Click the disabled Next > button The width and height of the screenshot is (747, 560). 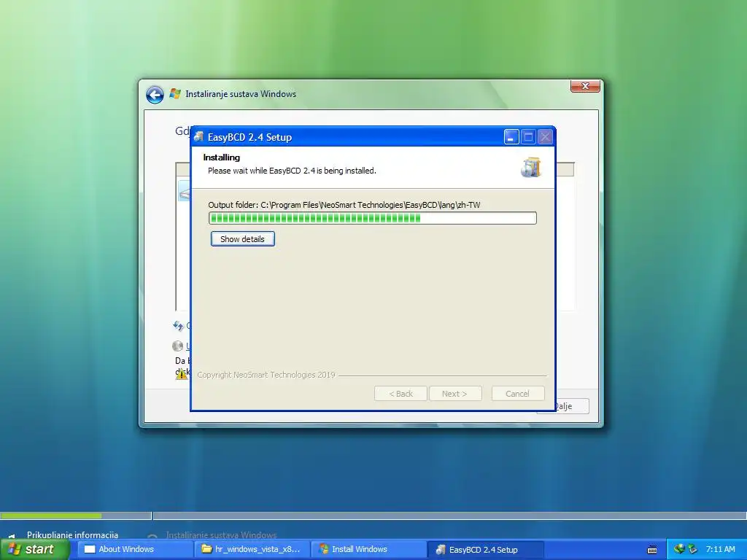455,394
